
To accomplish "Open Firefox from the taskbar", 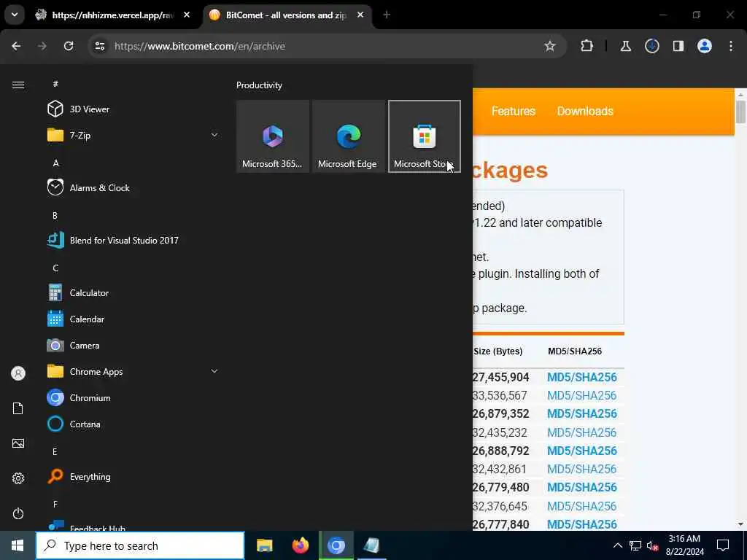I will point(300,545).
